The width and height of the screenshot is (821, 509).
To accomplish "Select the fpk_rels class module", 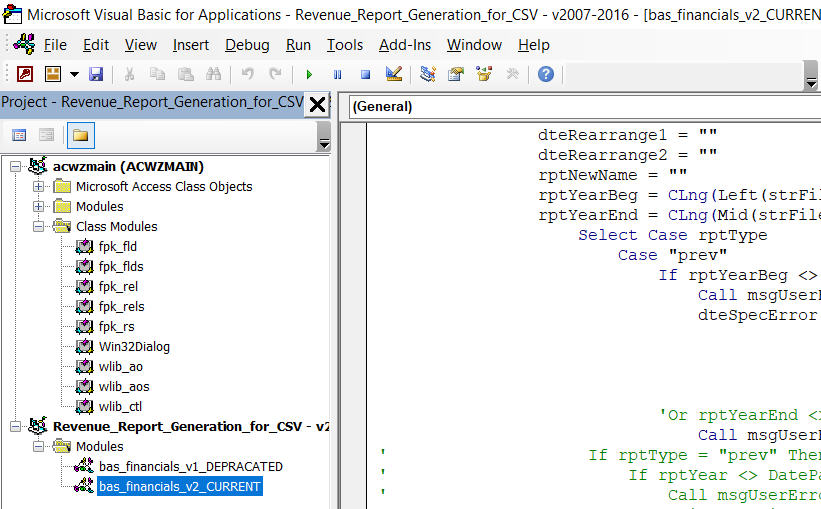I will [121, 306].
